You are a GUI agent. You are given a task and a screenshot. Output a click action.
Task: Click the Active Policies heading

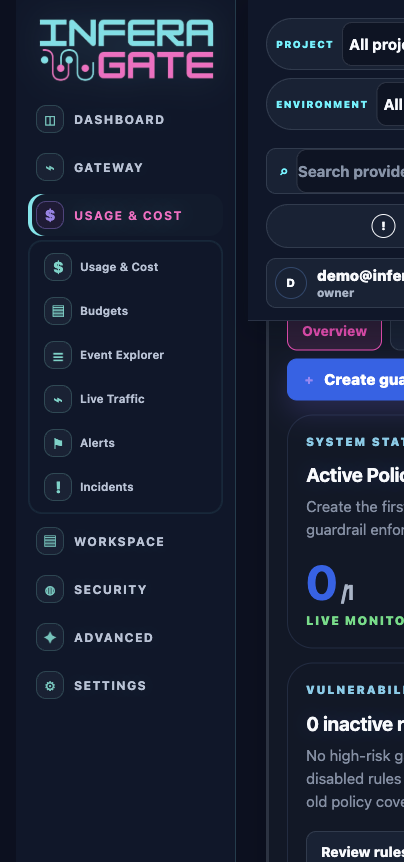[355, 476]
